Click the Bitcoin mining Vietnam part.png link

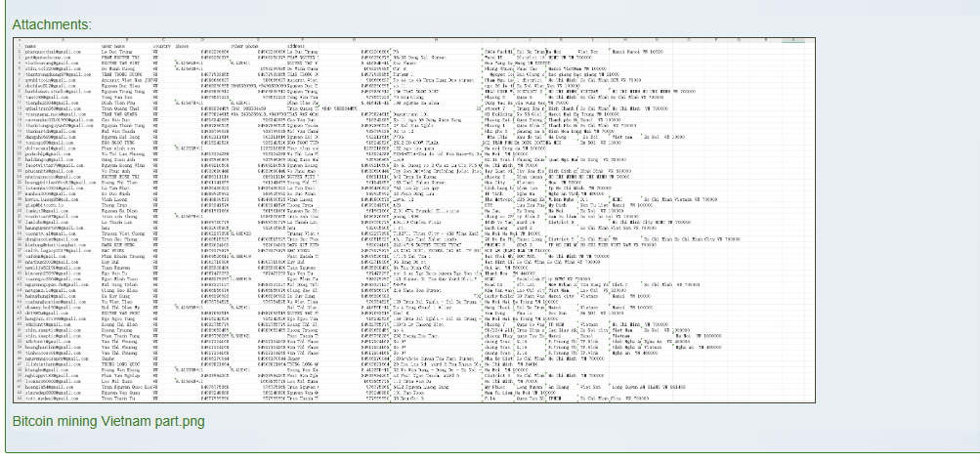108,422
